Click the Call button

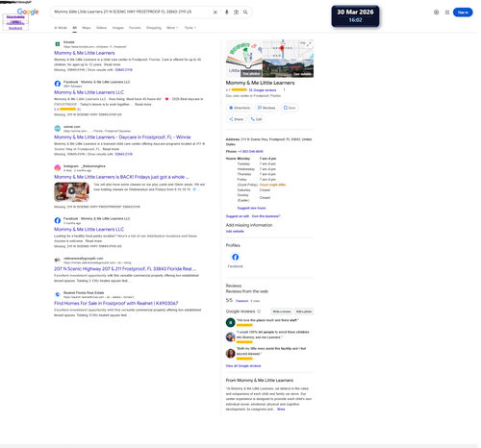click(256, 119)
